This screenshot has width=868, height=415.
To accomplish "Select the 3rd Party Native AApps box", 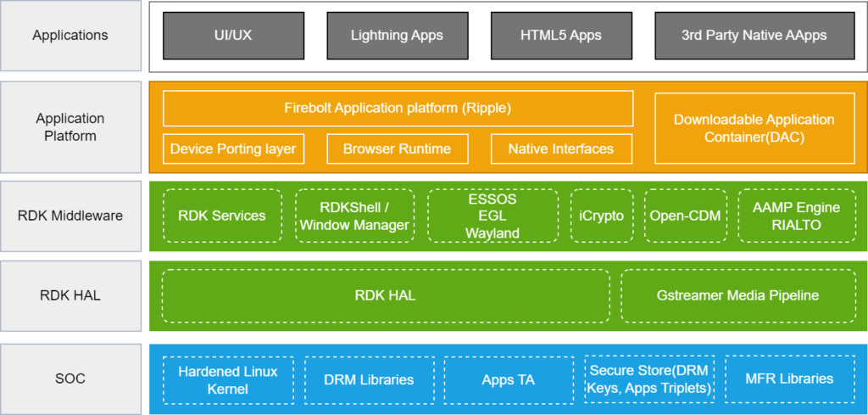I will [x=754, y=36].
